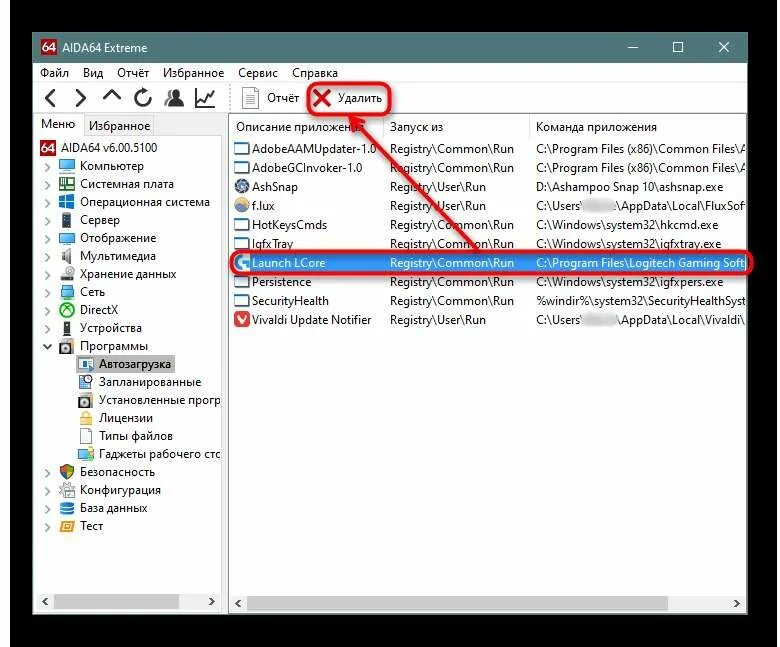Select the SecurityHealth row
This screenshot has height=647, width=780.
pos(489,301)
